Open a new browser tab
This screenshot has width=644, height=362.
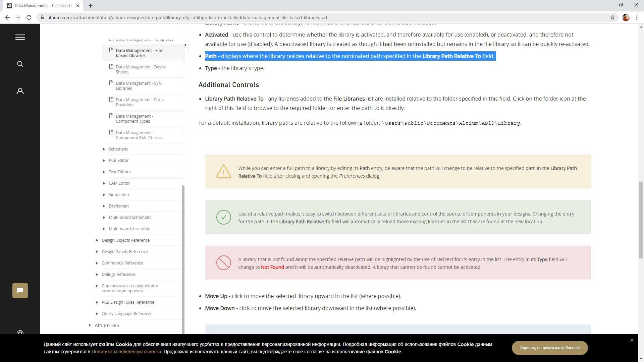(91, 6)
